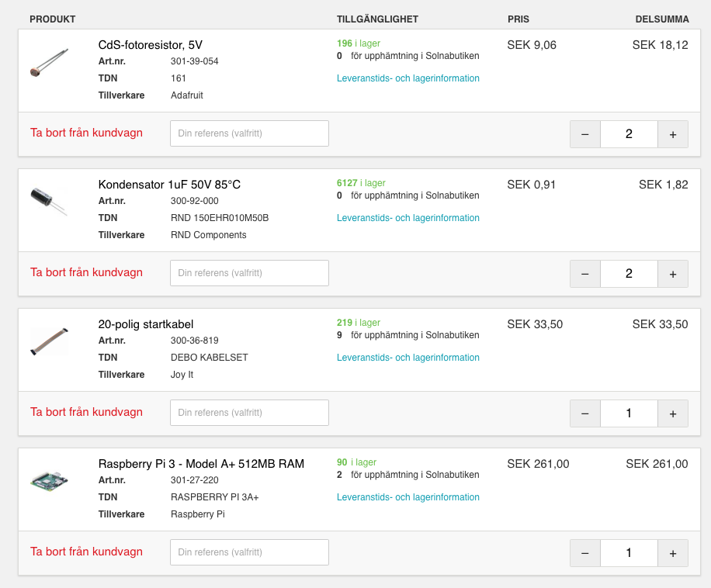This screenshot has height=588, width=711.
Task: Open the Kondensator 1uF 50V 85°C product title
Action: 169,185
